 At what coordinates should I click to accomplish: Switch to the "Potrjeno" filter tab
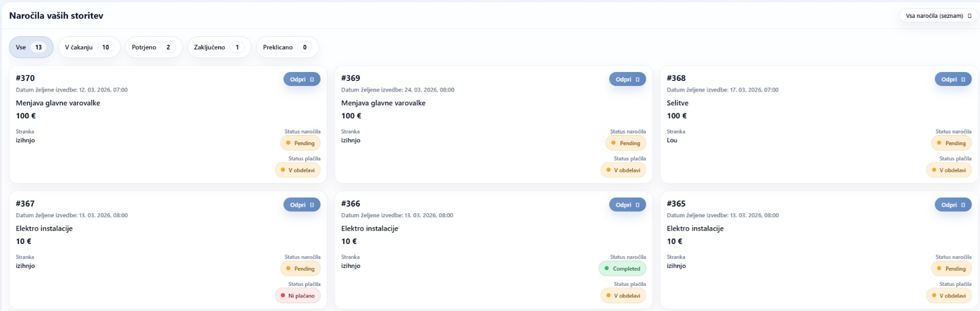pos(153,47)
